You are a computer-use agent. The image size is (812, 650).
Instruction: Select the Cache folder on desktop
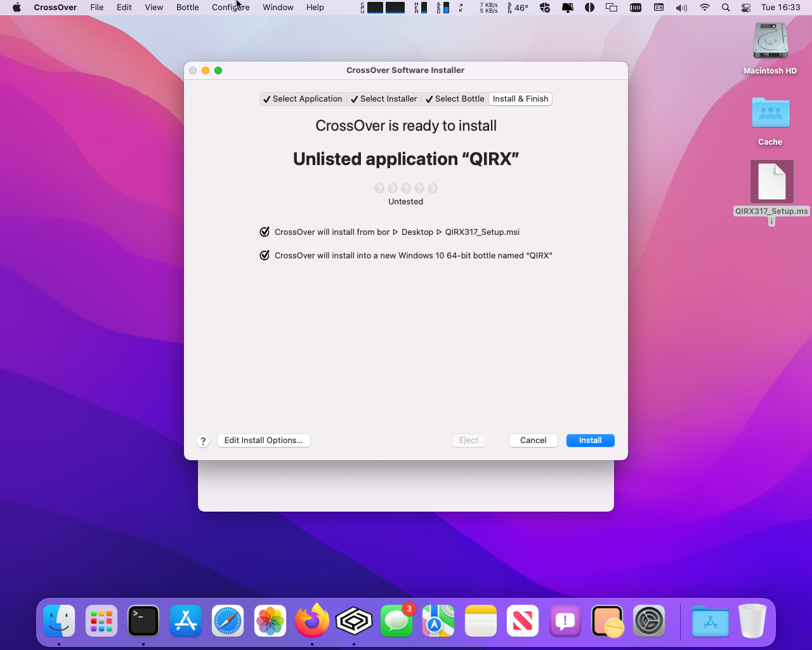(x=770, y=114)
